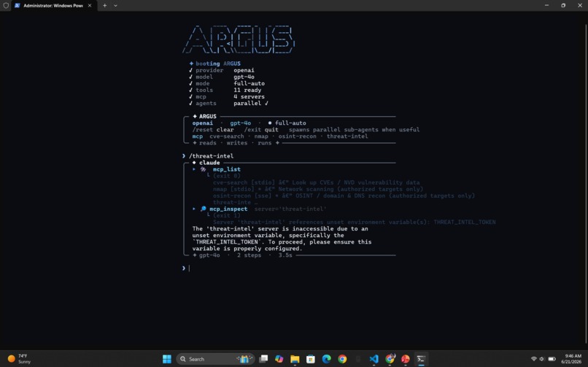The height and width of the screenshot is (367, 588).
Task: Open the red circular app in taskbar
Action: point(406,359)
